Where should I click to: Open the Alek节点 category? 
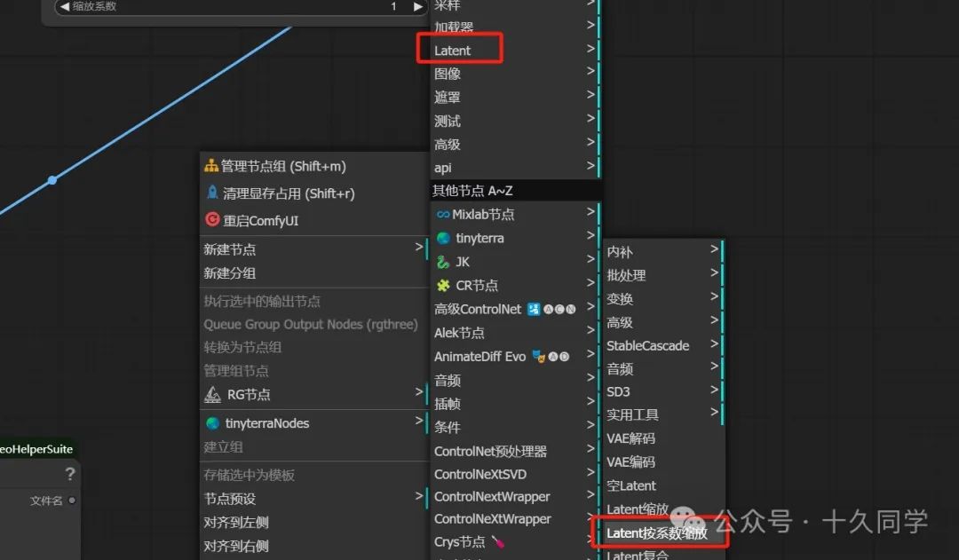pyautogui.click(x=515, y=333)
